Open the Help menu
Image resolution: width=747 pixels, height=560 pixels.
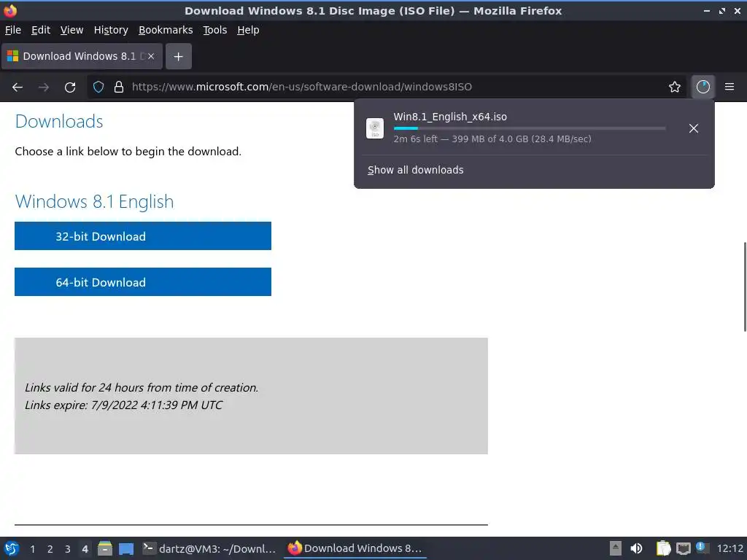point(248,30)
